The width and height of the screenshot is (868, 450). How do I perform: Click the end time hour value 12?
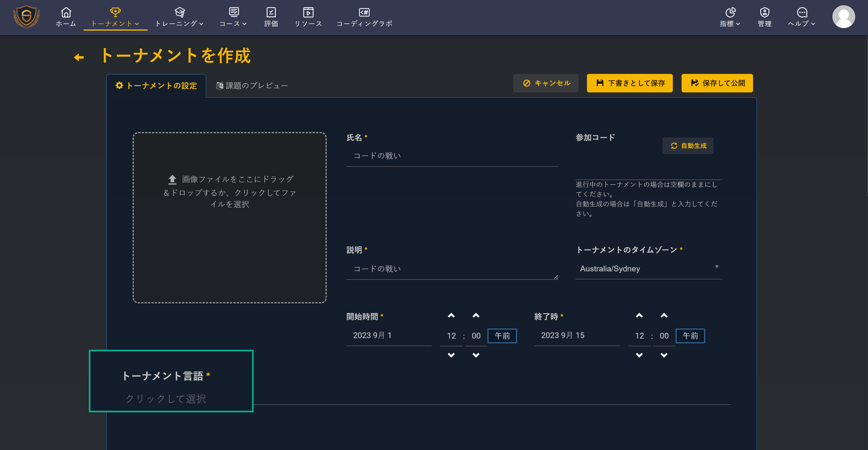pyautogui.click(x=639, y=336)
